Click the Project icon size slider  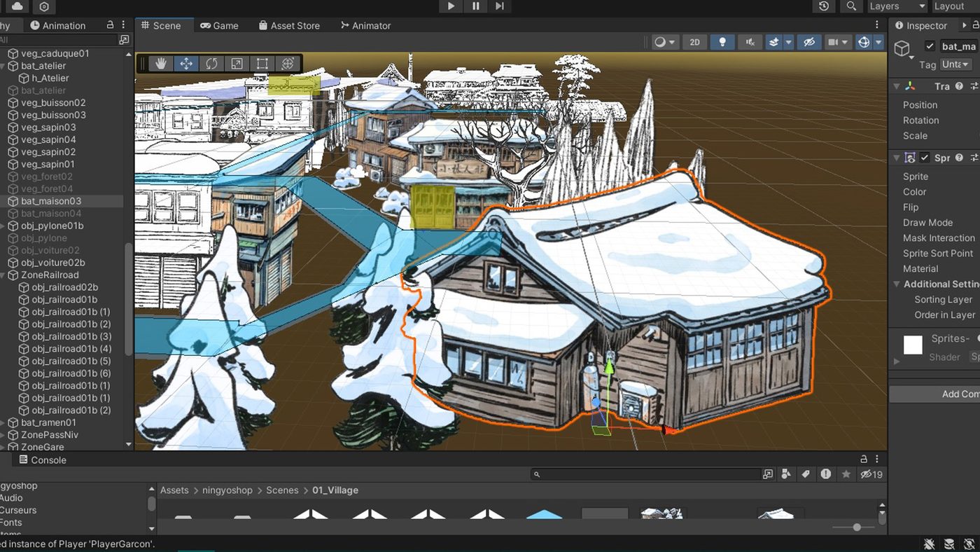pyautogui.click(x=855, y=527)
